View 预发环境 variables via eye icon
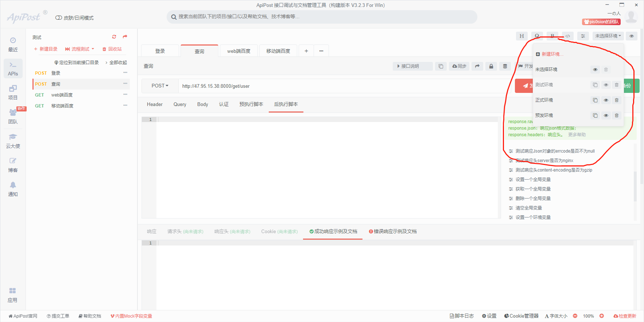Viewport: 644px width, 322px height. [606, 115]
